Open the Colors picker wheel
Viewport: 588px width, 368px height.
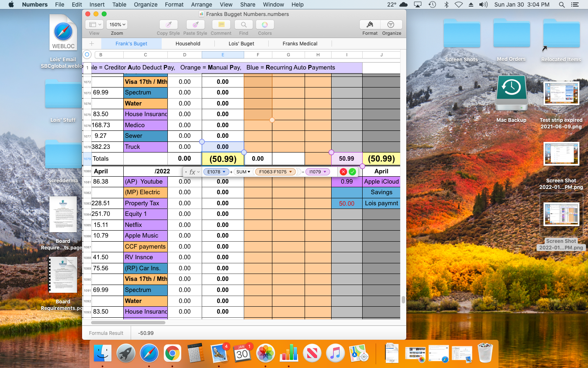point(265,25)
